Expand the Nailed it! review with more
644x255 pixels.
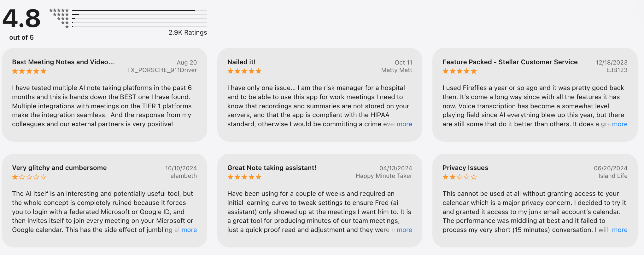[404, 124]
